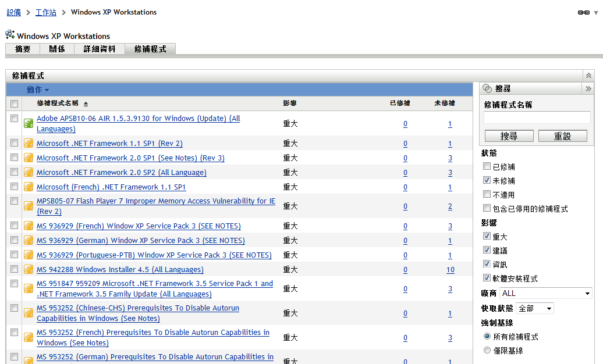The height and width of the screenshot is (364, 603).
Task: Click the patch icon beside .NET Framework 1.1 SP1 (Rev 2)
Action: (29, 144)
